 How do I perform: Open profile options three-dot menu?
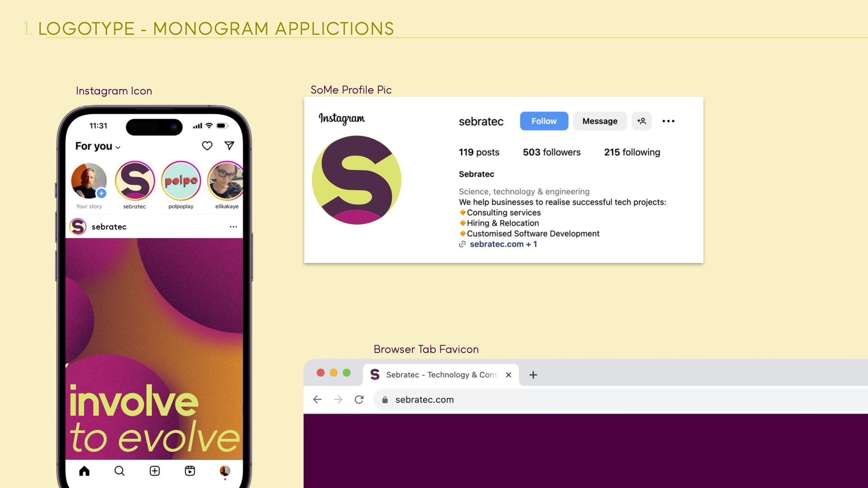669,121
